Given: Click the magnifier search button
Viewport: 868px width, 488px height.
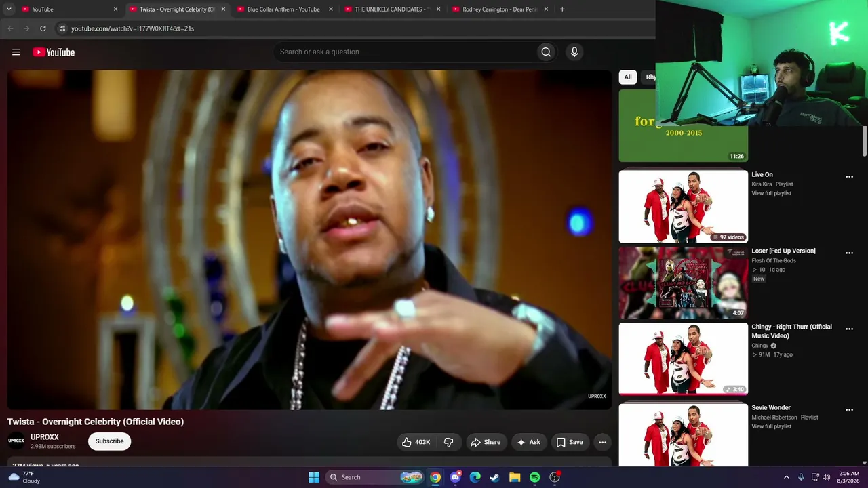Looking at the screenshot, I should click(x=546, y=52).
